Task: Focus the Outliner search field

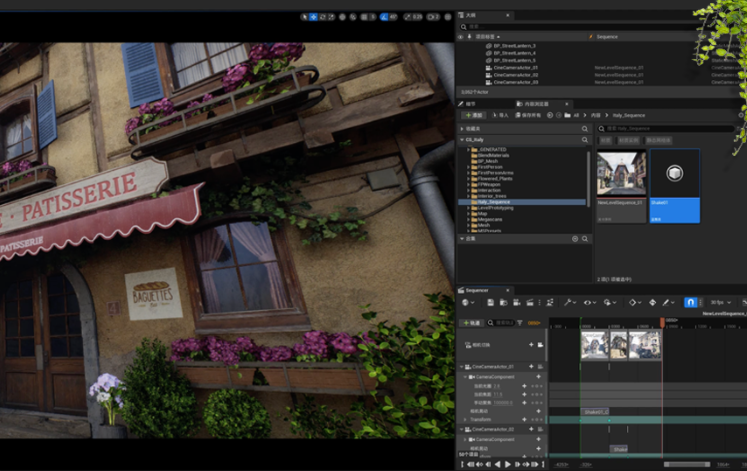Action: coord(581,27)
